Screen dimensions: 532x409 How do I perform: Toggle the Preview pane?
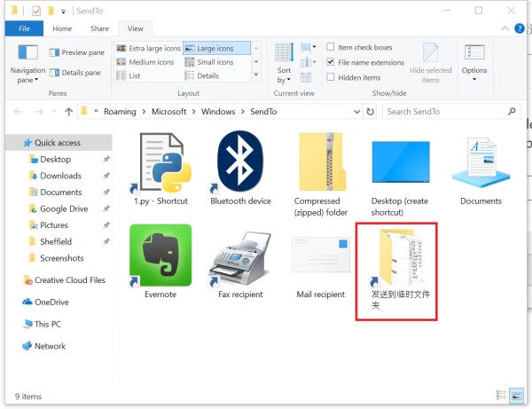coord(76,52)
